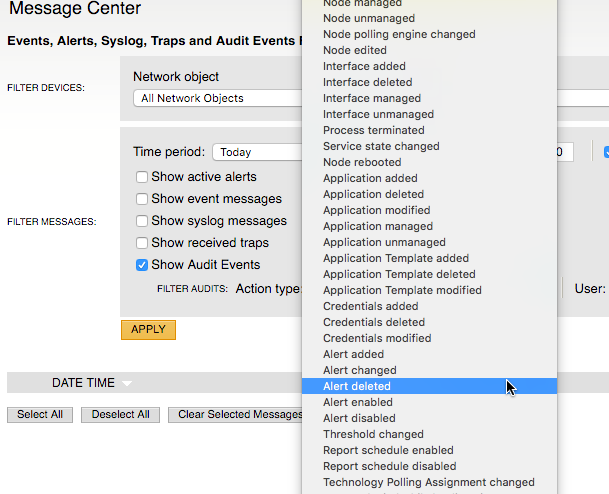This screenshot has height=494, width=609.
Task: Click the Deselect All button
Action: [x=120, y=415]
